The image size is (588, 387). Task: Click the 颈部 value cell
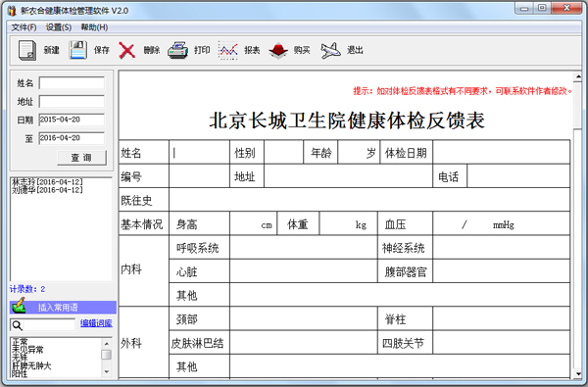[x=304, y=318]
